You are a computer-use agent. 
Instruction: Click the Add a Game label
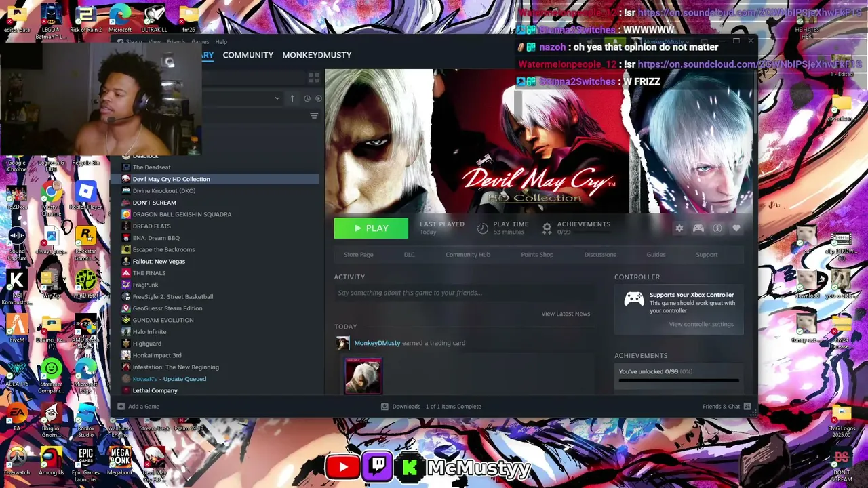144,407
